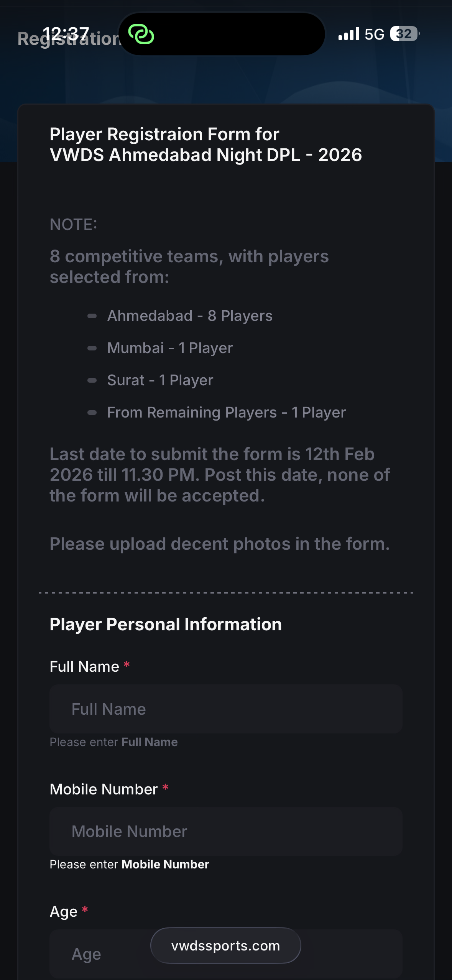Tap the battery indicator showing 32
Screen dimensions: 452x980
pyautogui.click(x=404, y=34)
